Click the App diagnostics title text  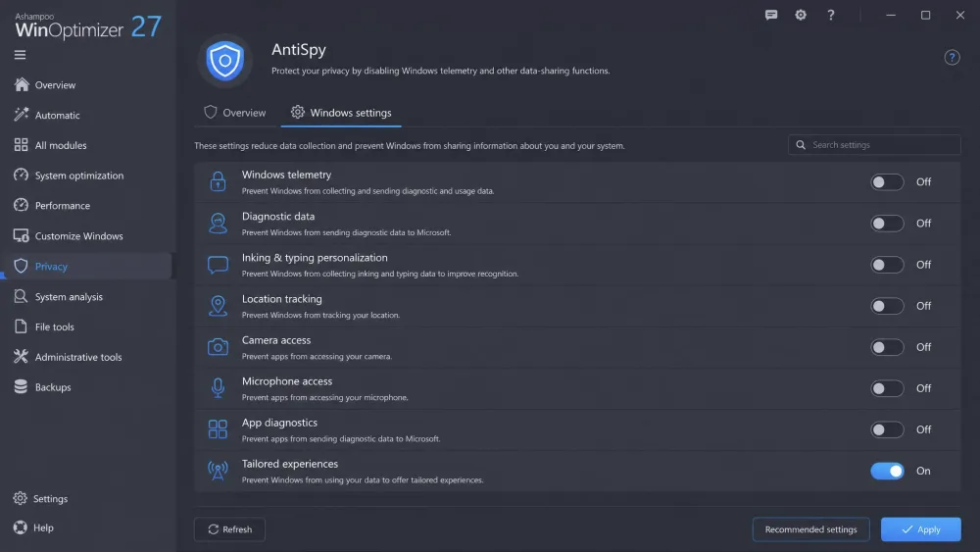[x=279, y=423]
